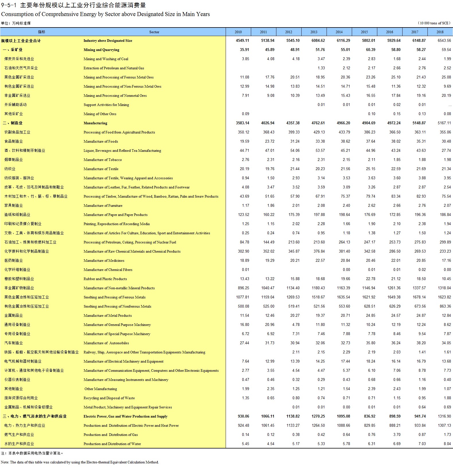Select 'Other Manufacturing' label
The height and width of the screenshot is (476, 453).
[101, 389]
